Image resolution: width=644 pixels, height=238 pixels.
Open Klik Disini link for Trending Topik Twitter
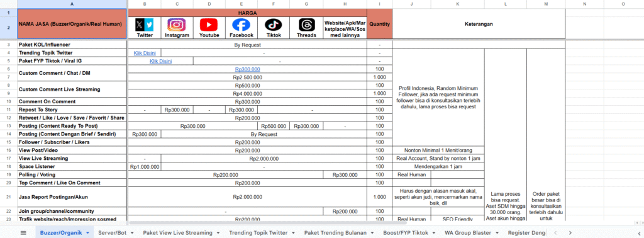[145, 53]
